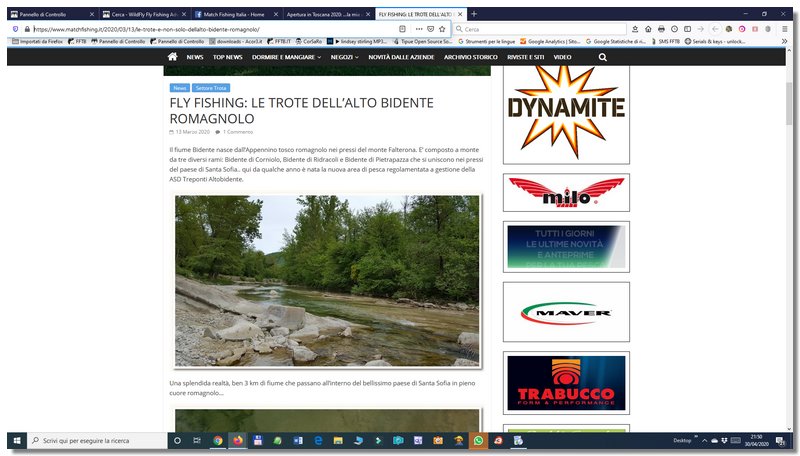Click the URL address bar
Viewport: 800px width, 456px height.
point(214,29)
